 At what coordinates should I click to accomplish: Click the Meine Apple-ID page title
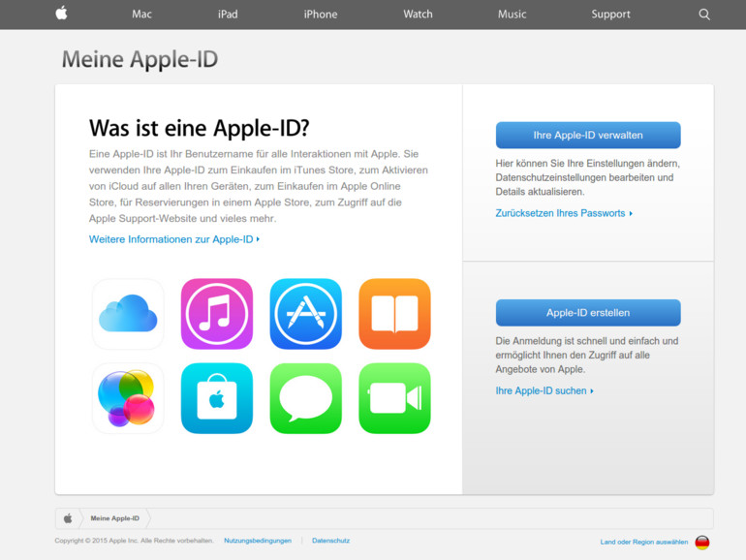click(x=140, y=59)
